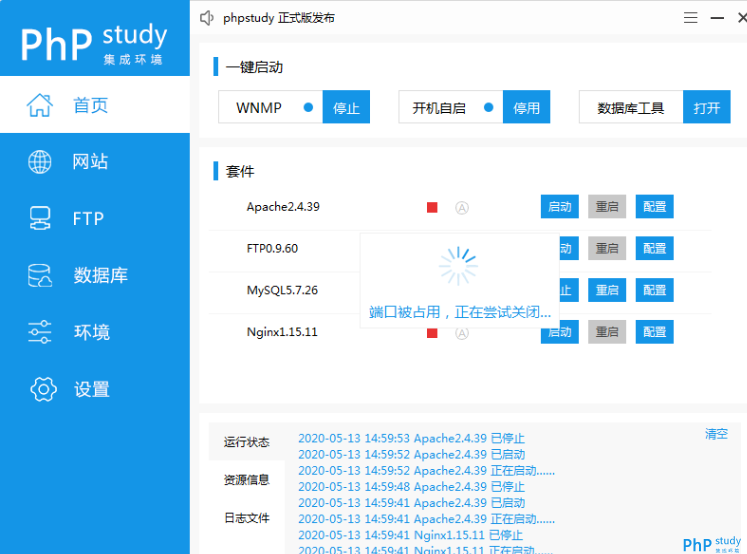The width and height of the screenshot is (747, 554).
Task: Restart Nginx1.15.11 with 重启
Action: pos(606,332)
